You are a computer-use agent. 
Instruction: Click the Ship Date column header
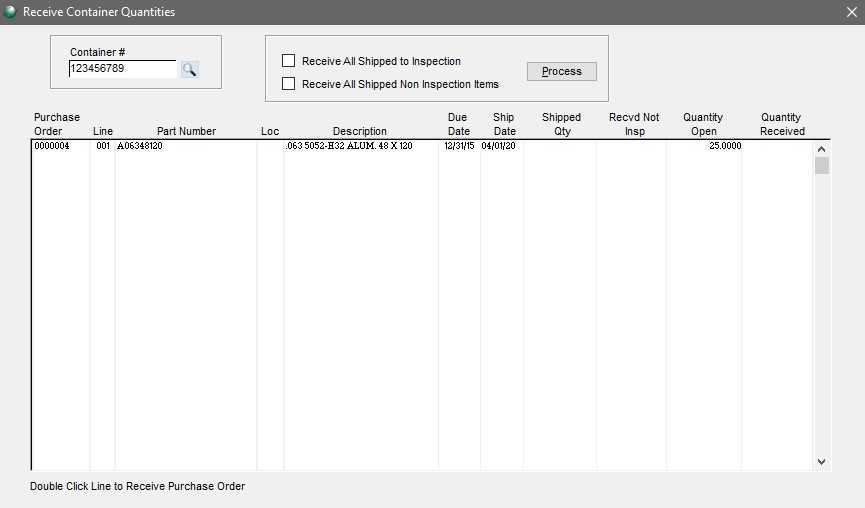(504, 124)
